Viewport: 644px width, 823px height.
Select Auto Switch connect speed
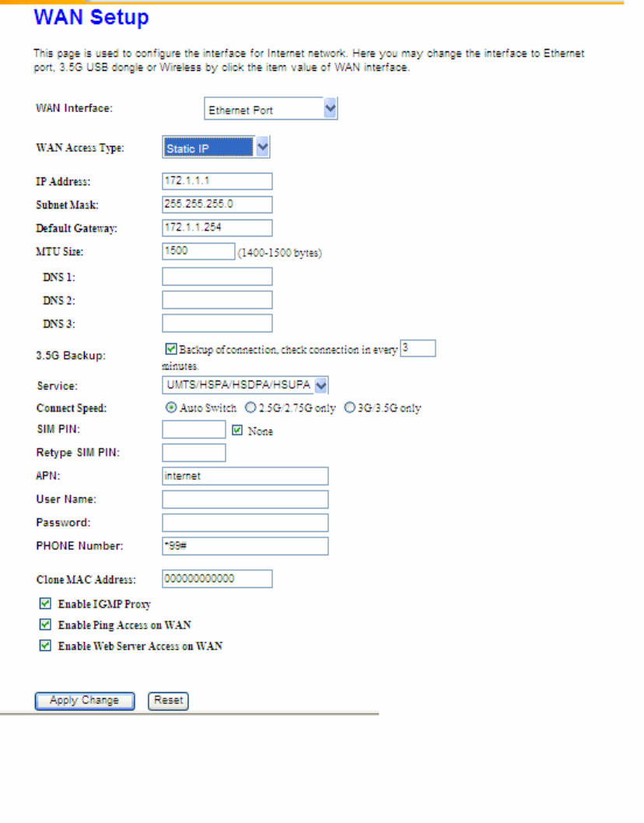(x=171, y=408)
